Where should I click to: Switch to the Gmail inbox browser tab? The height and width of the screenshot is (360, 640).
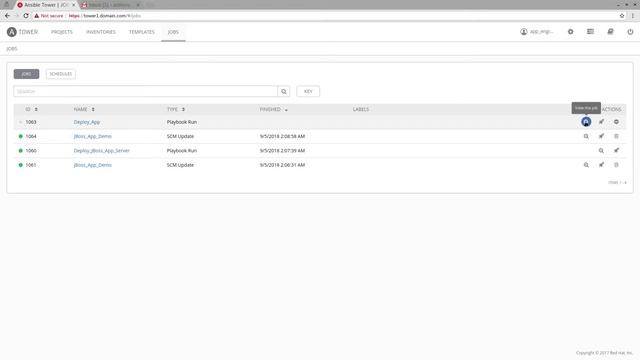click(x=111, y=5)
